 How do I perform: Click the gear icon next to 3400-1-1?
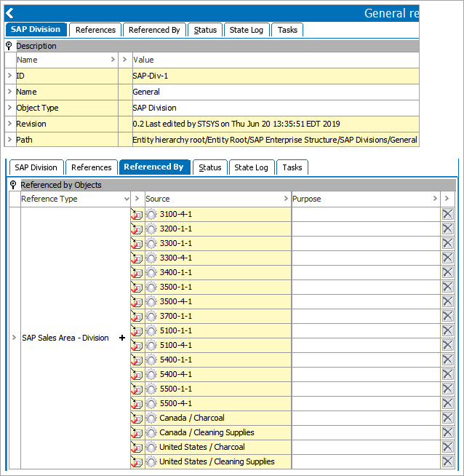151,272
